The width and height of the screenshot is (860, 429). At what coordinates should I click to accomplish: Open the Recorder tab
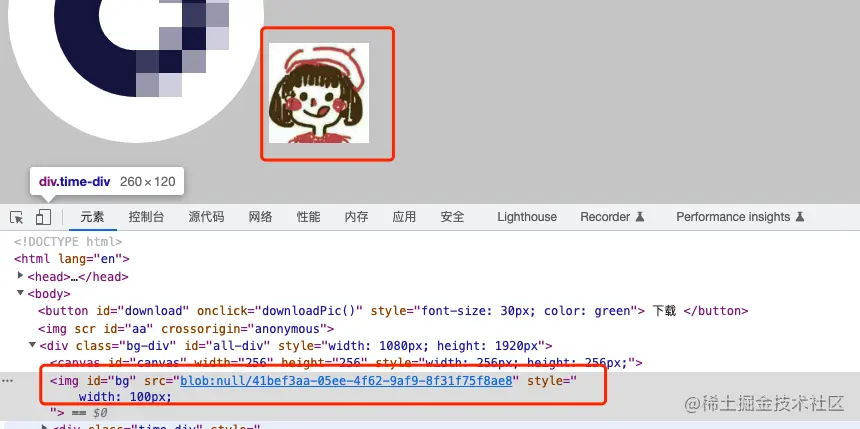pos(612,217)
